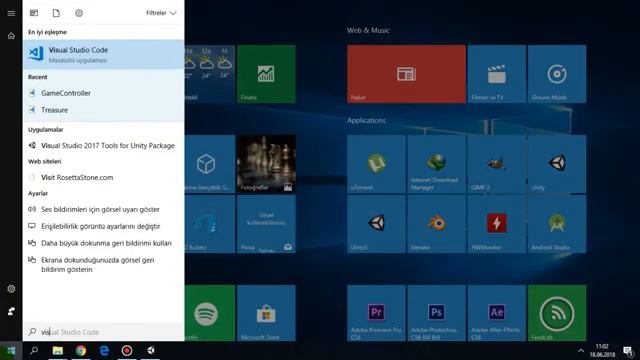Image resolution: width=640 pixels, height=360 pixels.
Task: Open feedback icon in search sidebar
Action: (11, 311)
